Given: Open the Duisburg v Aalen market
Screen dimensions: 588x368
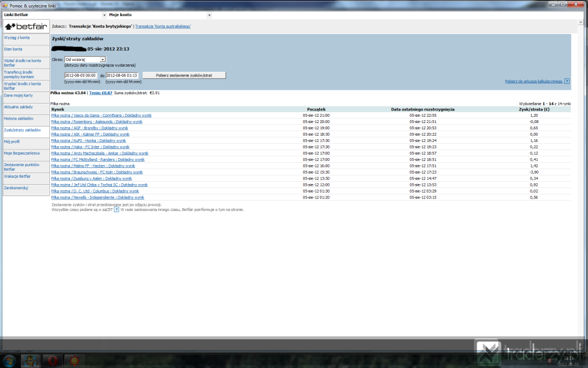Looking at the screenshot, I should click(x=91, y=179).
